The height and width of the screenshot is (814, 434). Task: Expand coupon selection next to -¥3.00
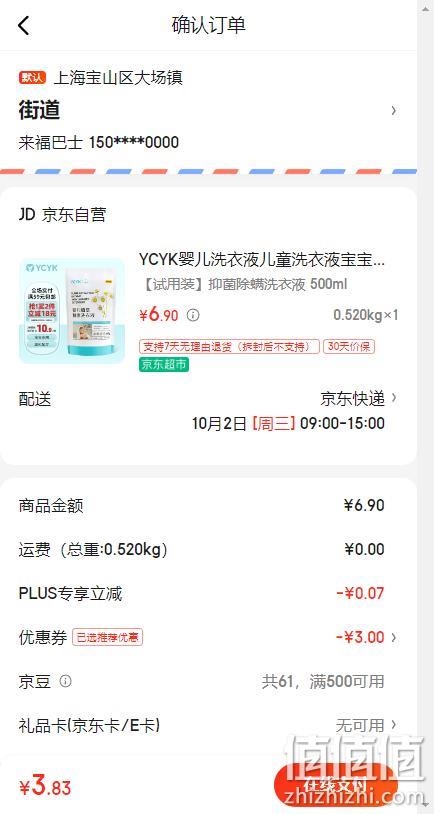click(394, 637)
